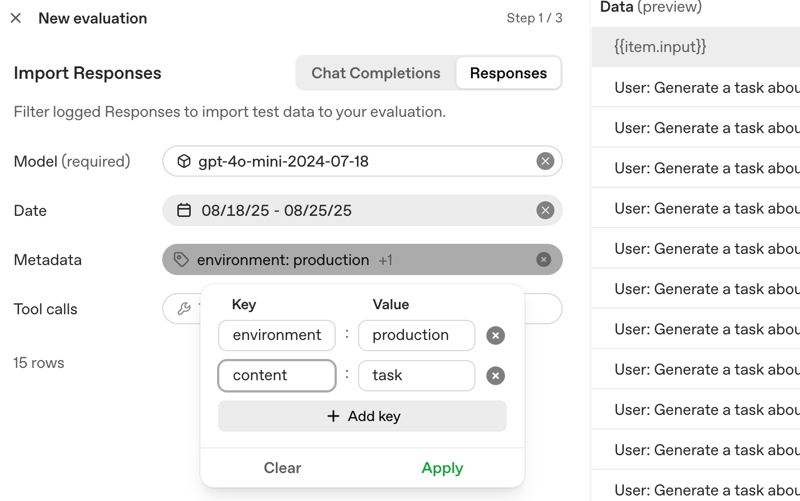Click the tag icon in Metadata field
The width and height of the screenshot is (800, 501).
tap(181, 260)
